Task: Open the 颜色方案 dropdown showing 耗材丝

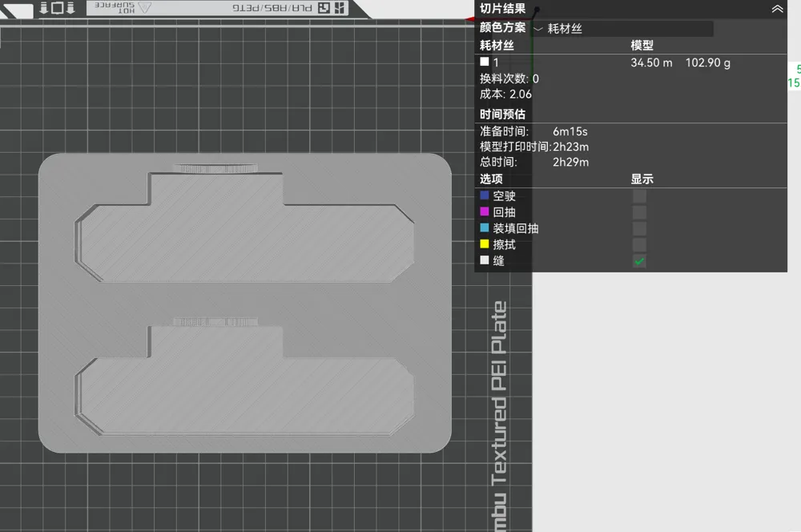Action: coord(622,29)
